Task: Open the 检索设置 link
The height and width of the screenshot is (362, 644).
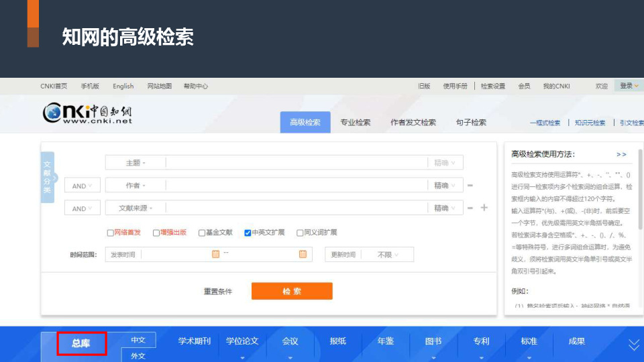Action: point(493,86)
